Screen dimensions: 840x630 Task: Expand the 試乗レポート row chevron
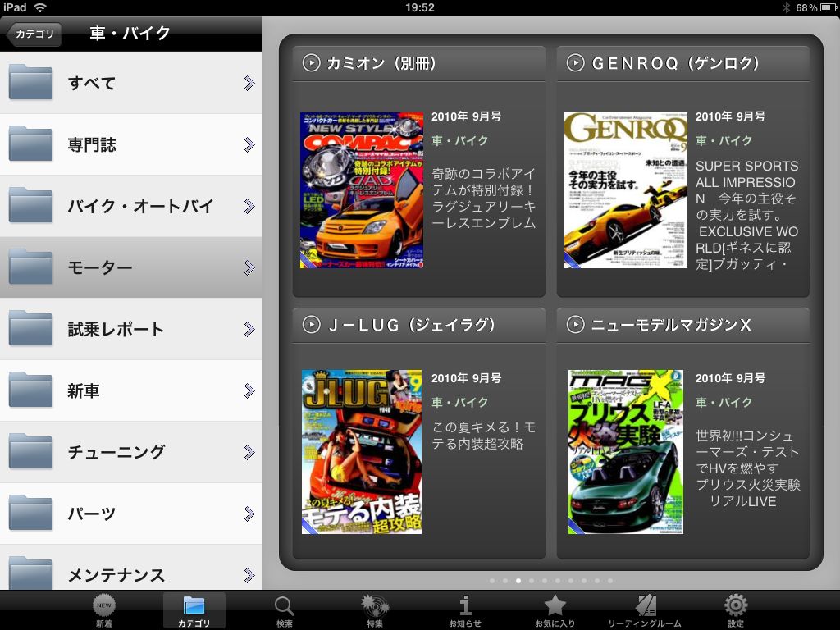(249, 330)
